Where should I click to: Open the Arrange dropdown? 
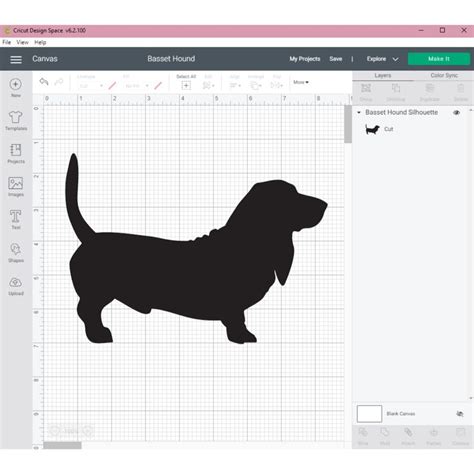(256, 86)
